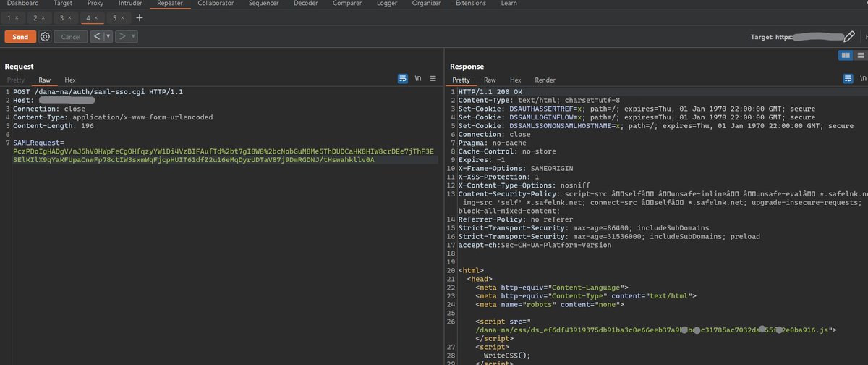Open the Sequencer tab
Viewport: 868px width, 365px height.
coord(264,4)
